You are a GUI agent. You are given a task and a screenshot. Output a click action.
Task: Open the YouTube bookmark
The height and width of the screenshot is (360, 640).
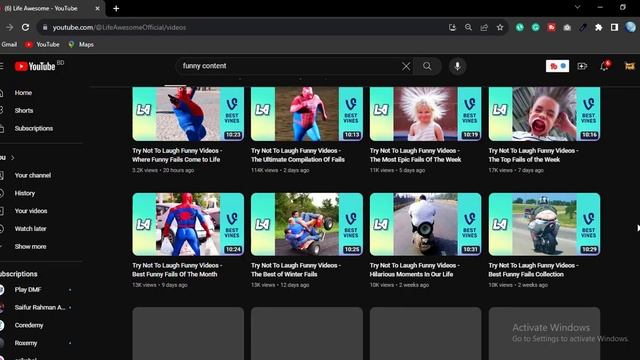pos(42,44)
